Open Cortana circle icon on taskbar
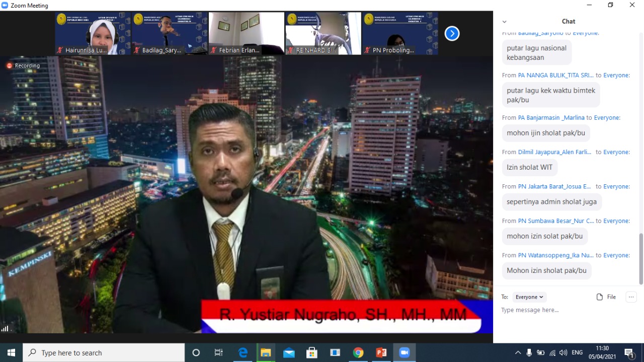The height and width of the screenshot is (362, 644). pos(196,352)
